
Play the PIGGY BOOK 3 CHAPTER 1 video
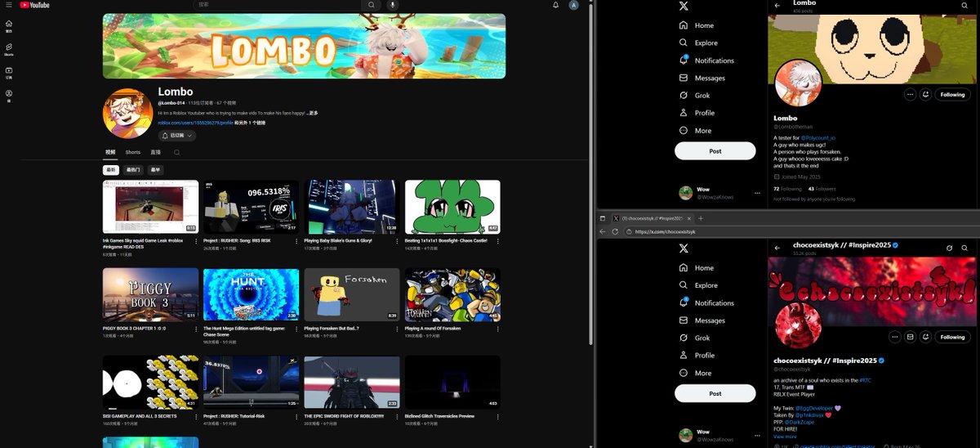(x=150, y=294)
